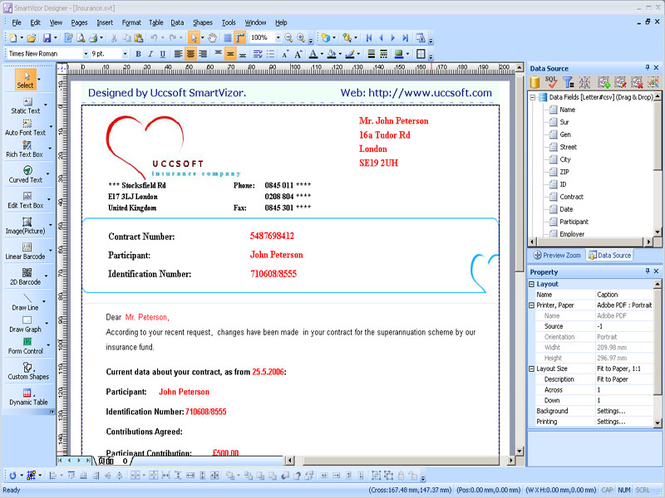Click the add field icon with green plus
The image size is (665, 498).
pos(604,82)
